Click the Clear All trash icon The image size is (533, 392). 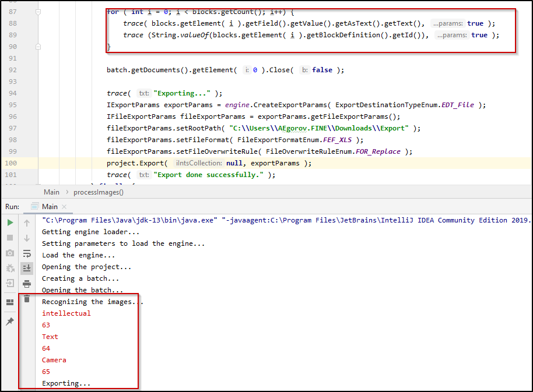(x=27, y=299)
